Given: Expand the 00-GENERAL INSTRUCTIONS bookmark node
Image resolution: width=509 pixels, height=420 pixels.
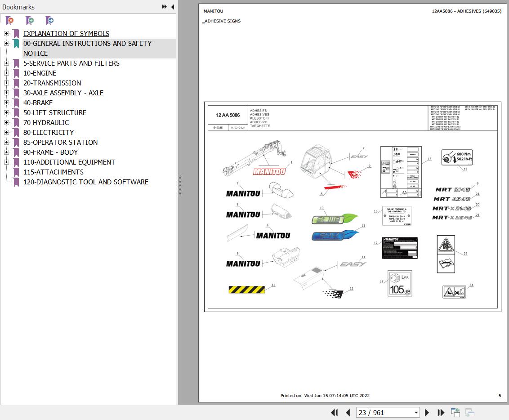Looking at the screenshot, I should 6,43.
